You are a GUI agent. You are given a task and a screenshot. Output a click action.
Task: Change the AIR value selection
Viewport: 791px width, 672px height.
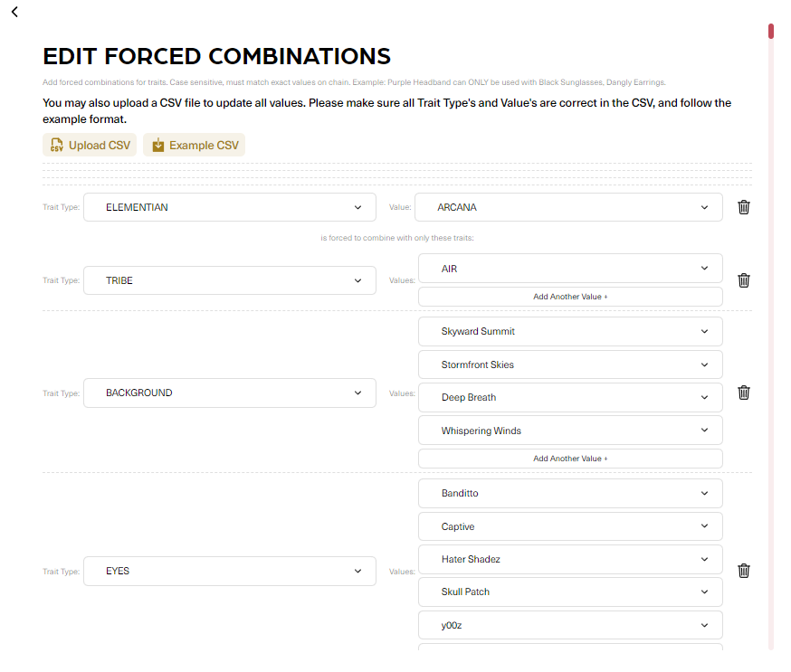pyautogui.click(x=570, y=269)
